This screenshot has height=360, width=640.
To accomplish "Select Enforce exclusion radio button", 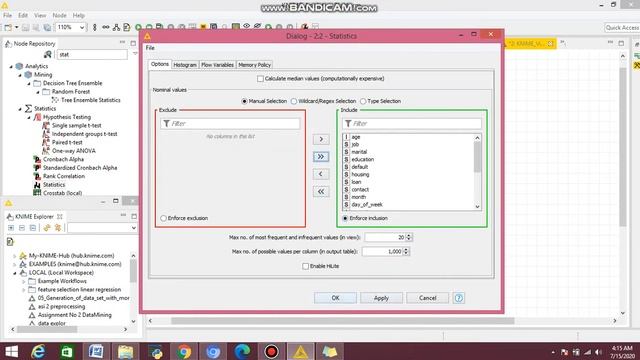I will pyautogui.click(x=163, y=218).
